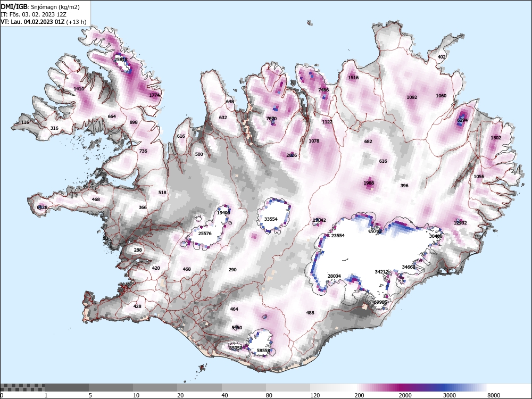The height and width of the screenshot is (399, 532).
Task: Click the glacier value 23554
Action: click(338, 236)
